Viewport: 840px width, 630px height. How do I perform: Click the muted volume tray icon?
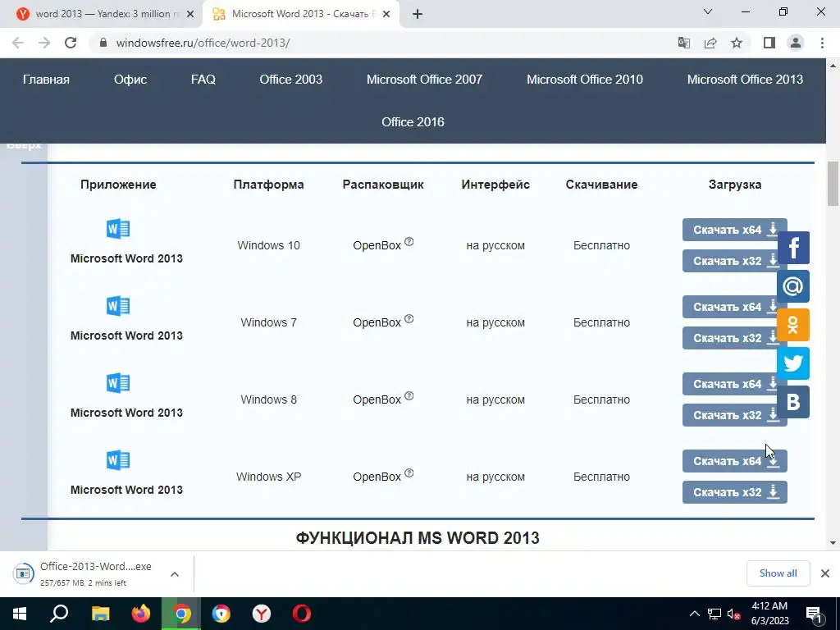pos(733,614)
